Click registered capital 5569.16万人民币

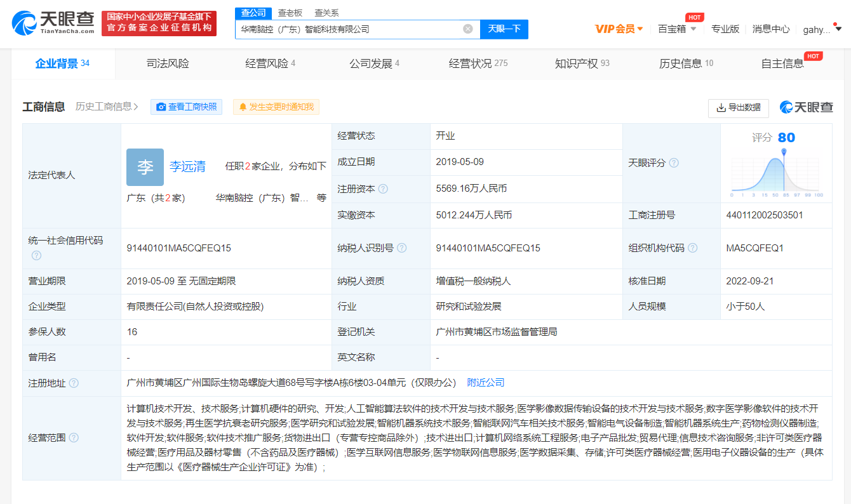click(x=471, y=189)
